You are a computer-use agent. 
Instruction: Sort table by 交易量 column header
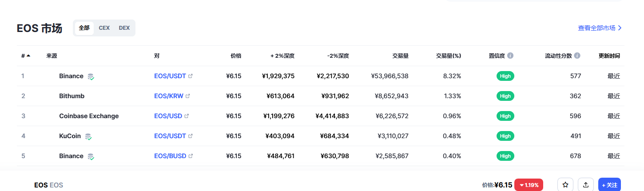click(x=400, y=56)
